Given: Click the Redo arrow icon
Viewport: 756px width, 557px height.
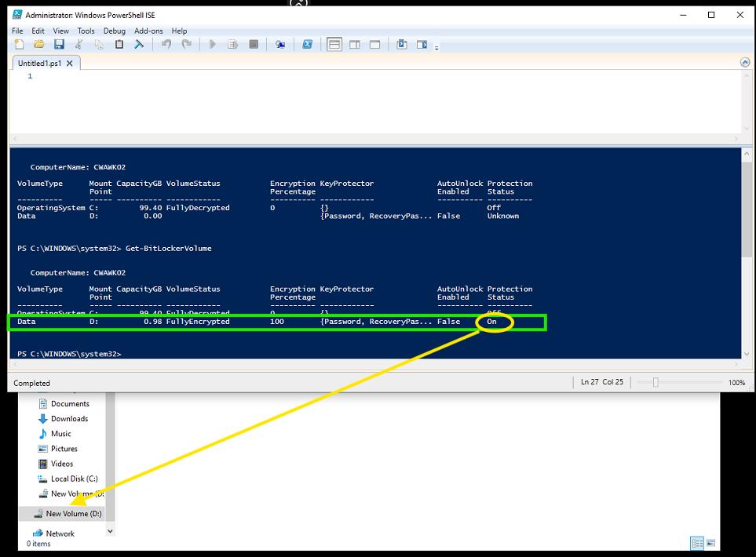Looking at the screenshot, I should 187,45.
